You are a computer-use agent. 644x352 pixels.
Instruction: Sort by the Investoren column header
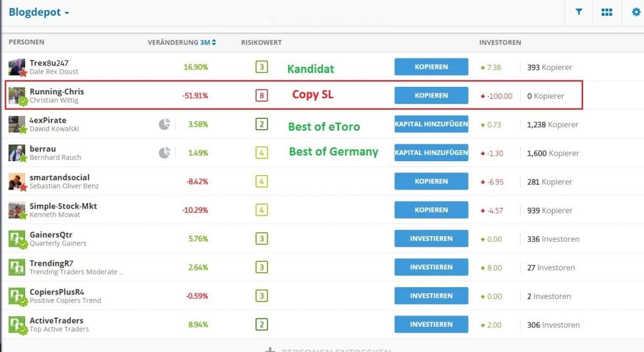coord(500,42)
